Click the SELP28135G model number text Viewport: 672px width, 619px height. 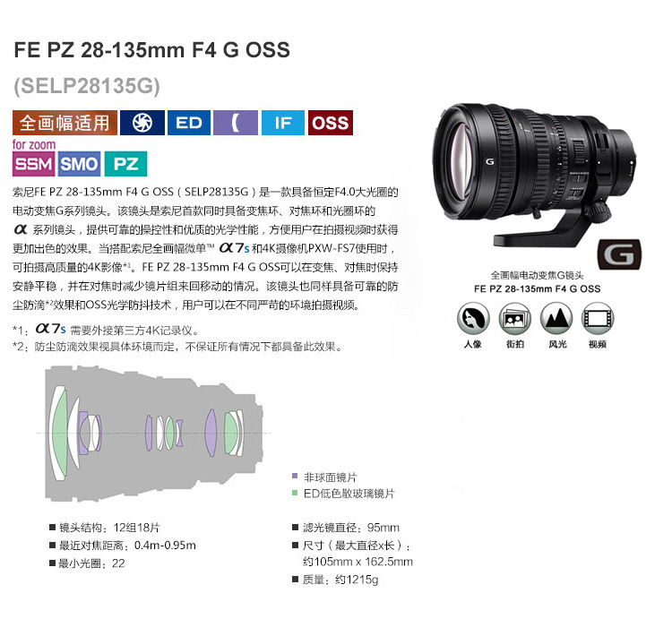87,85
